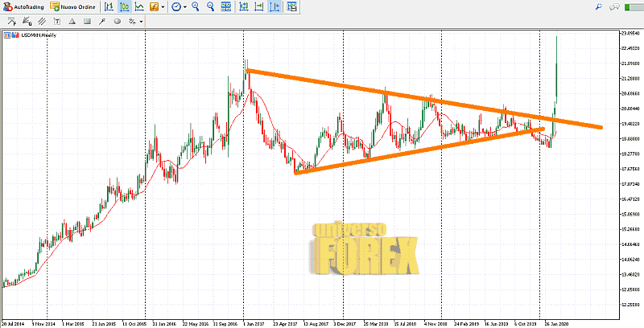Zoom in on the chart
644x328 pixels.
(197, 6)
